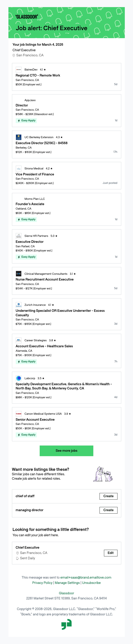This screenshot has height=644, width=133.
Task: Open Nurse Recruitment Account Executive listing
Action: tap(45, 280)
